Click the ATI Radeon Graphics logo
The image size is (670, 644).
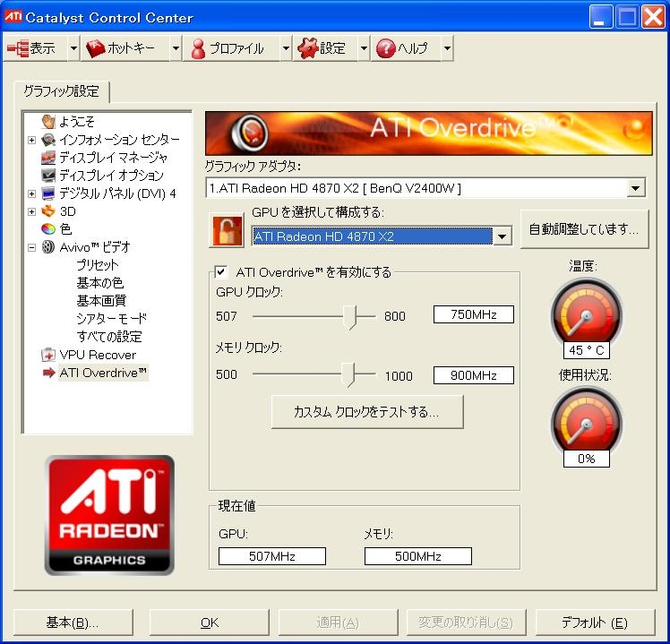109,515
